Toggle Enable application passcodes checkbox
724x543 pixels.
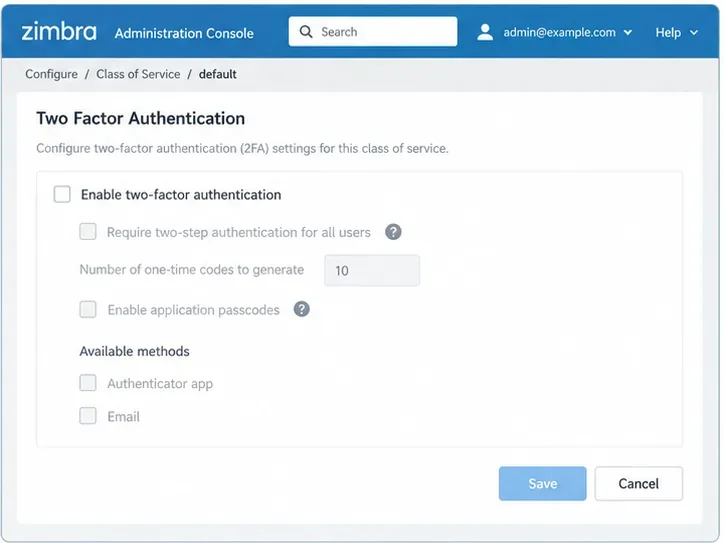tap(88, 309)
